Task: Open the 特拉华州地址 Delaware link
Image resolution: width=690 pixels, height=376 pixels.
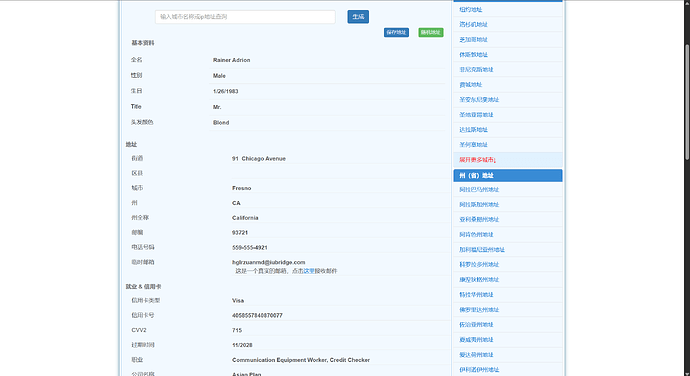Action: pyautogui.click(x=476, y=295)
